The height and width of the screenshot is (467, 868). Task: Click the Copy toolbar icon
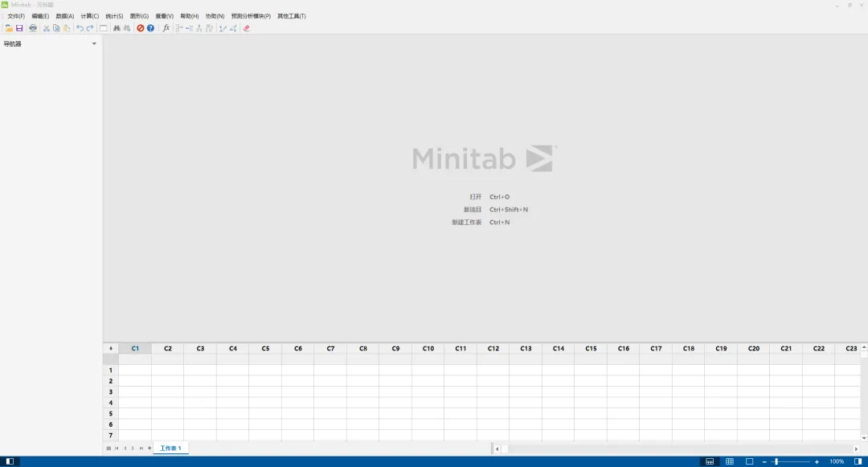click(56, 28)
